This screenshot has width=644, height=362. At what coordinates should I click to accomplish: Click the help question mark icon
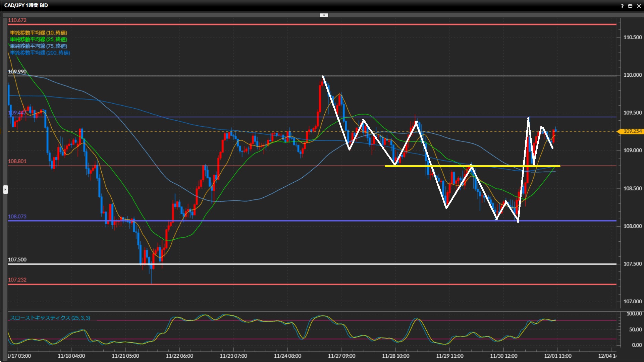click(622, 6)
